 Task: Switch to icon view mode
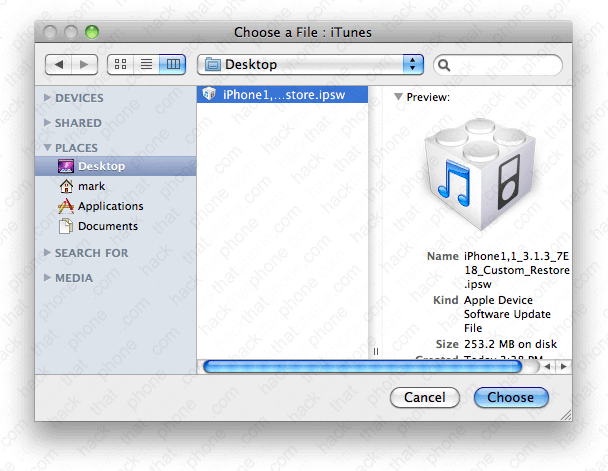(x=121, y=64)
